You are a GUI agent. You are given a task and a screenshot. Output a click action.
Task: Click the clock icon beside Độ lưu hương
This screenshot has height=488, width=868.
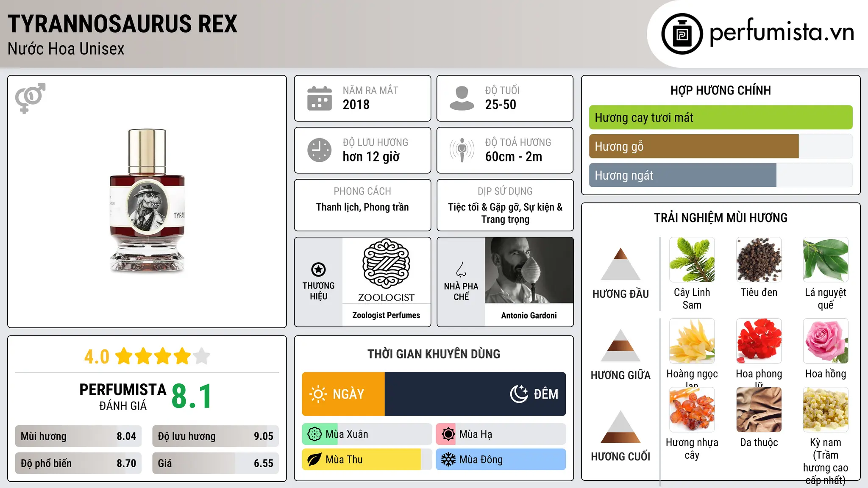tap(320, 150)
